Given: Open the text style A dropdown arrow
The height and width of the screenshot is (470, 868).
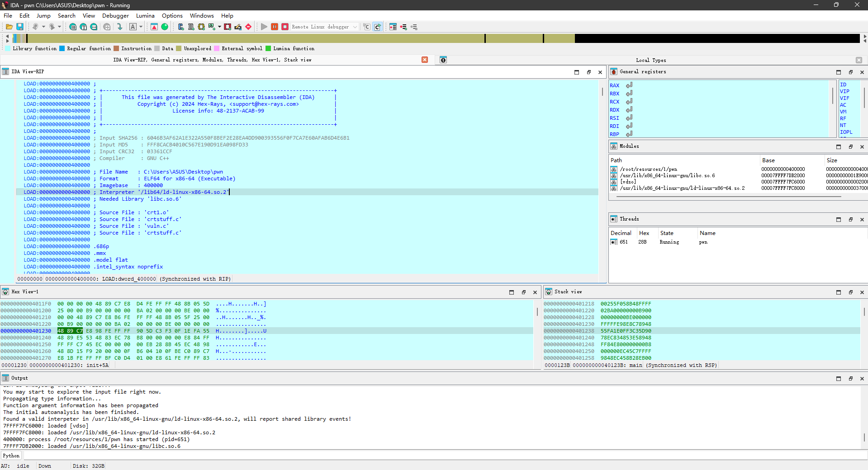Looking at the screenshot, I should (x=141, y=27).
